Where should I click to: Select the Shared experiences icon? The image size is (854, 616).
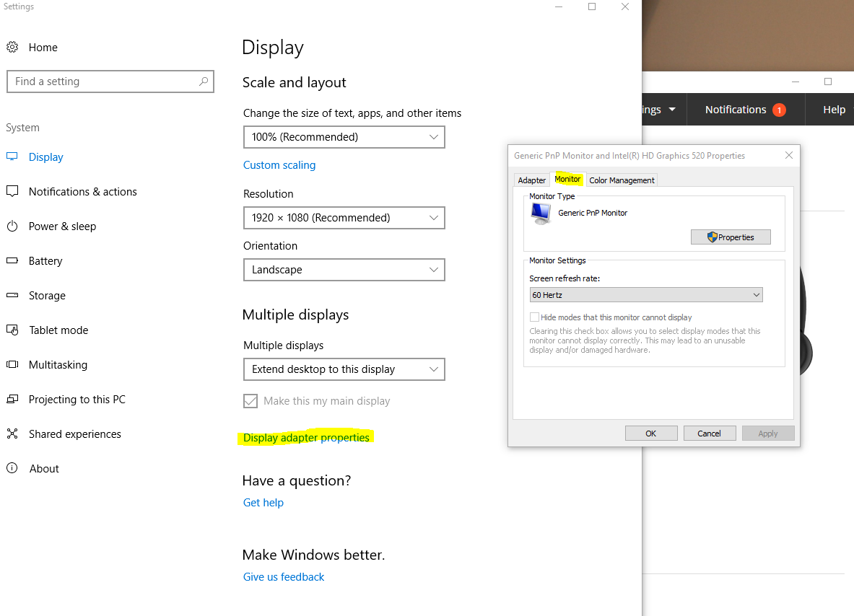[x=12, y=434]
